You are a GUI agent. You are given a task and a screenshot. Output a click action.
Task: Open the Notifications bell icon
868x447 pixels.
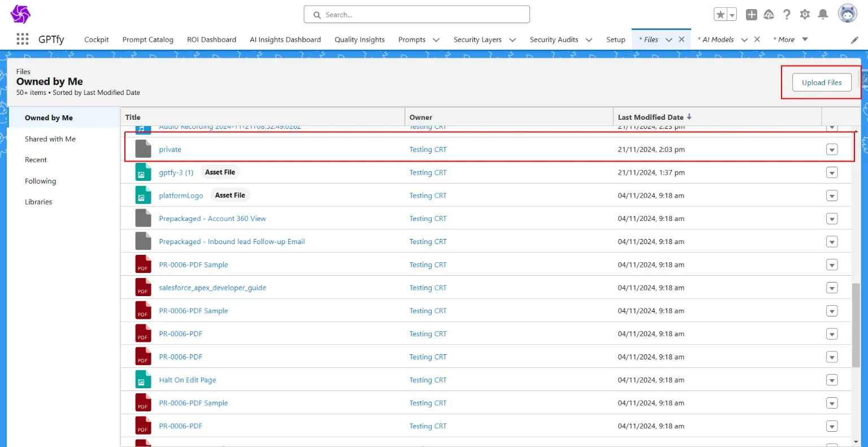click(x=823, y=15)
